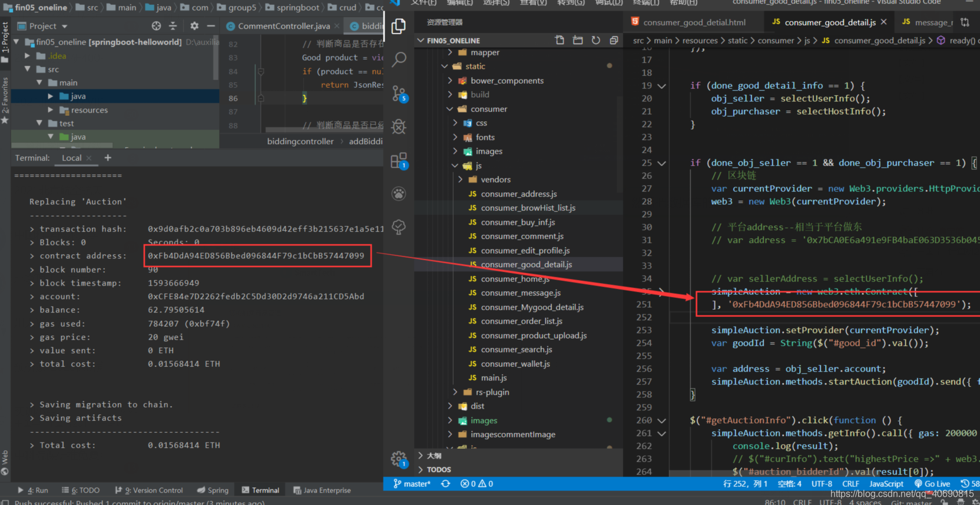Click Collapse All icon in IntelliJ Project panel
Screen dimensions: 980x505
[x=173, y=26]
